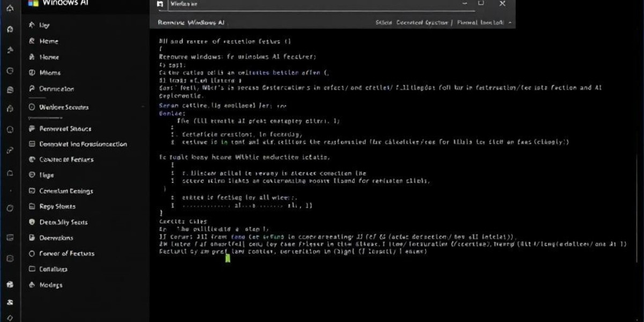This screenshot has height=322, width=644.
Task: Open the Connected Features sidebar item
Action: [x=66, y=159]
